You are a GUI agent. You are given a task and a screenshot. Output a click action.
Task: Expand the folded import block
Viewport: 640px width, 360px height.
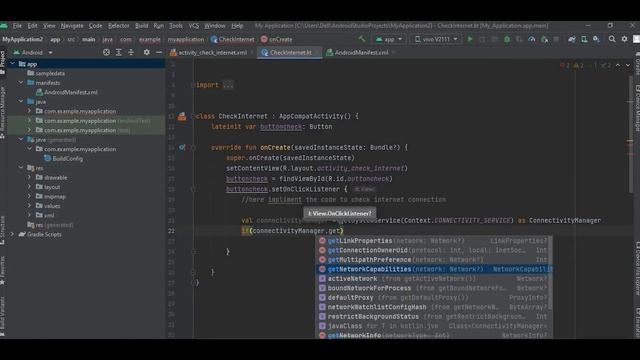(x=228, y=85)
